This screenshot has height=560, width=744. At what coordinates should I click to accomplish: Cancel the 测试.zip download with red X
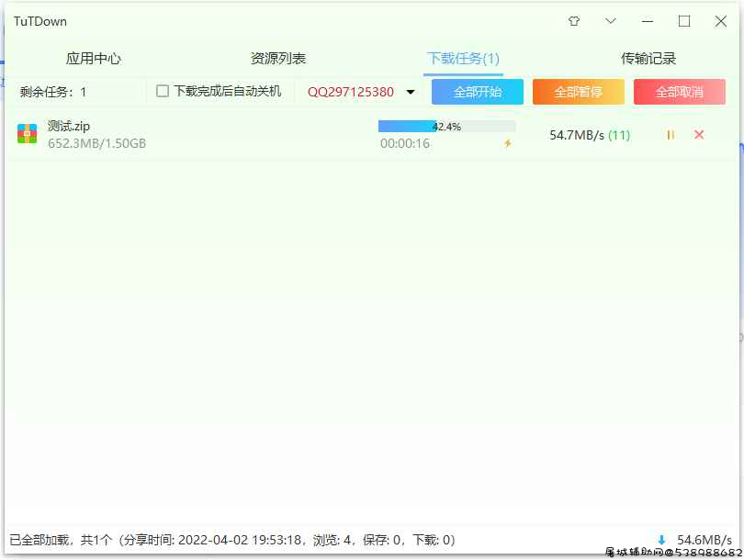tap(699, 135)
